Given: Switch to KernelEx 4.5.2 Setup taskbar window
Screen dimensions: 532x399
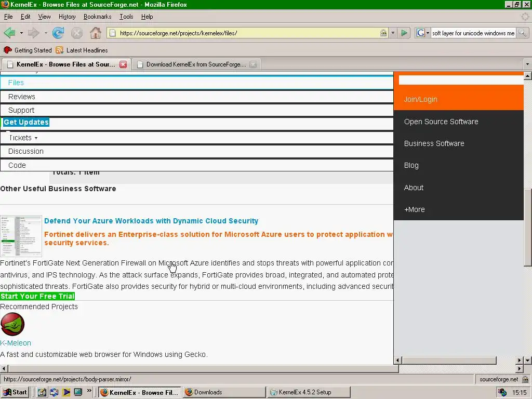Looking at the screenshot, I should (309, 392).
